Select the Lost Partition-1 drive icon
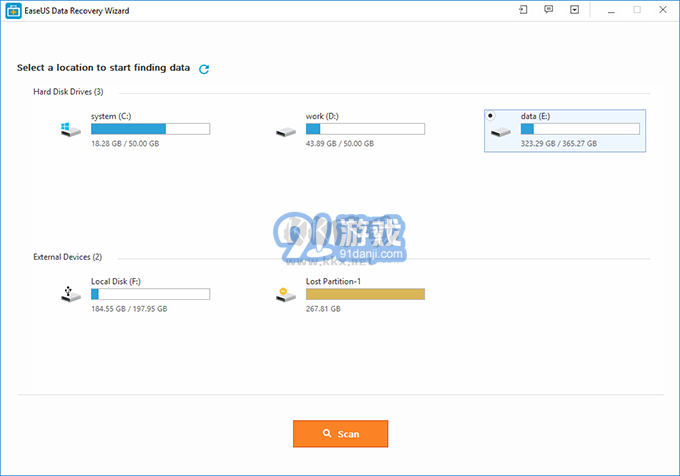The image size is (680, 476). [x=286, y=295]
